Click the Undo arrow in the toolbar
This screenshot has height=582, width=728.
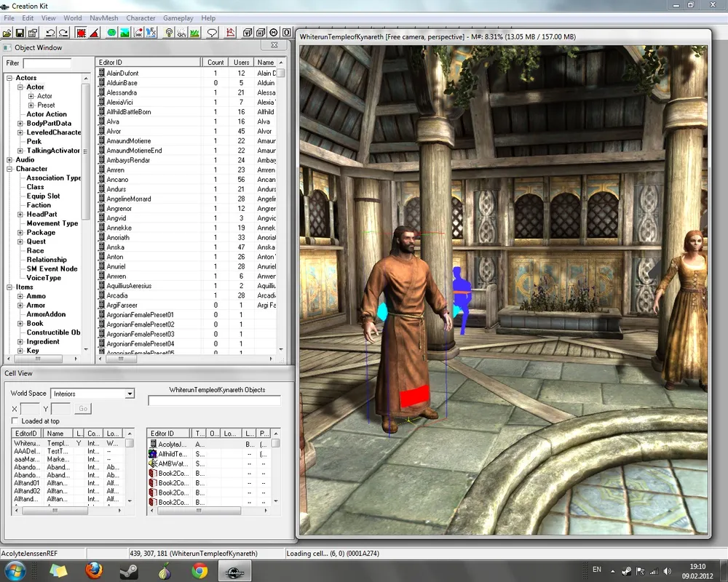coord(50,33)
